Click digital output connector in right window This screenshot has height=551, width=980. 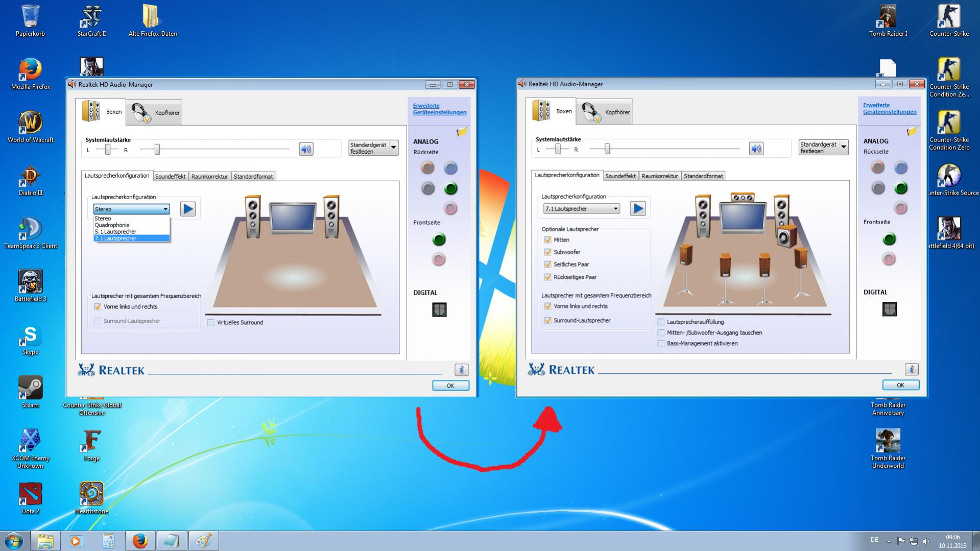coord(890,309)
